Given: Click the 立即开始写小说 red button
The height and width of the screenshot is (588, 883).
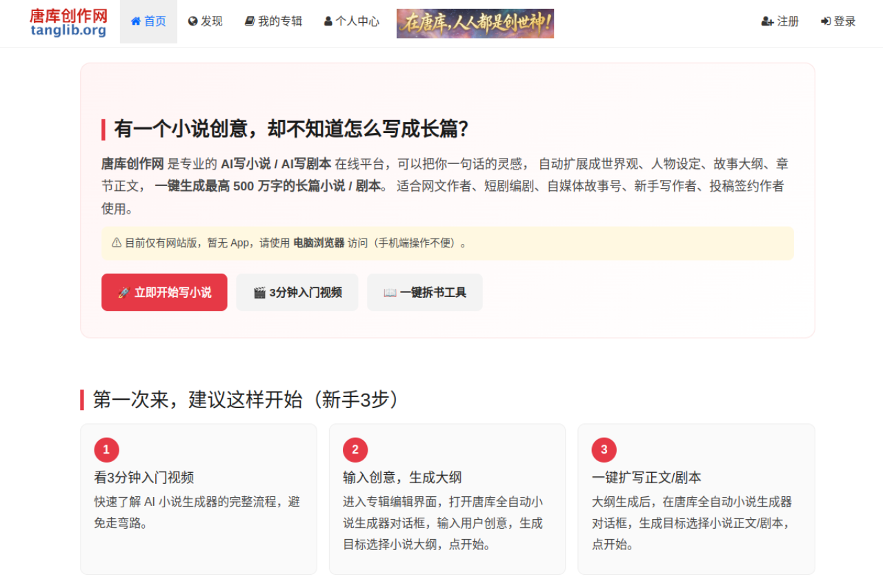Looking at the screenshot, I should (x=164, y=292).
